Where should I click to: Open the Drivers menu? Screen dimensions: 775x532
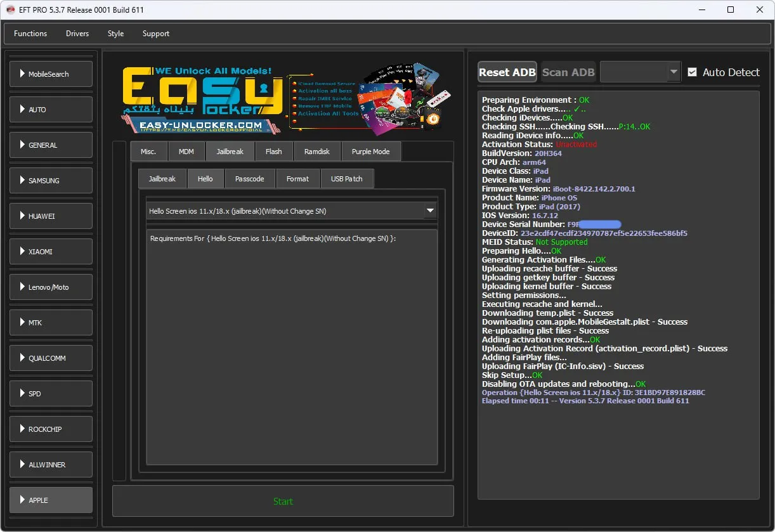click(77, 34)
